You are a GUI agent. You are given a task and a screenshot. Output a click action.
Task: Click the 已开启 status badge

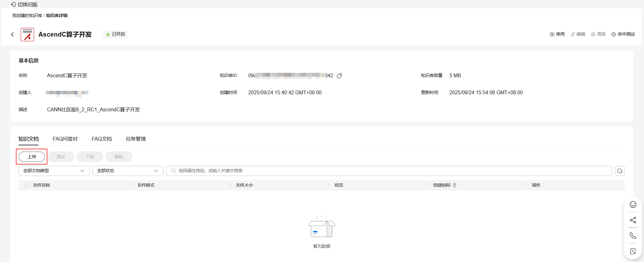(x=115, y=34)
